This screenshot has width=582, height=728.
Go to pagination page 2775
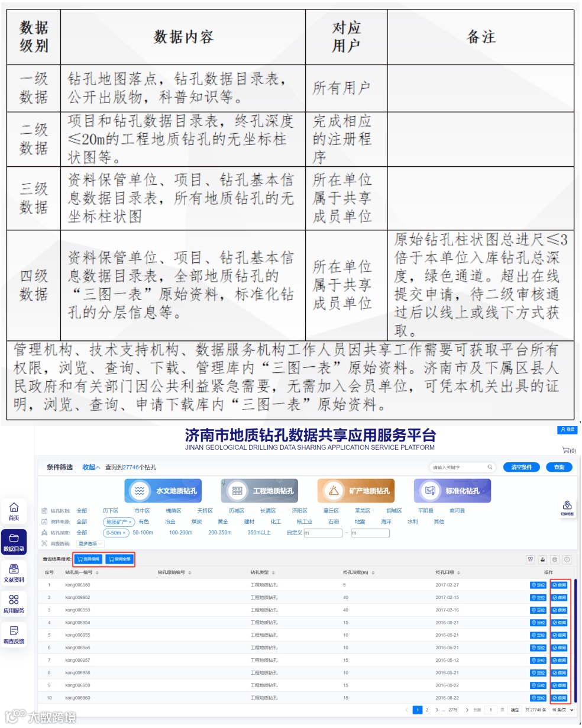(453, 710)
